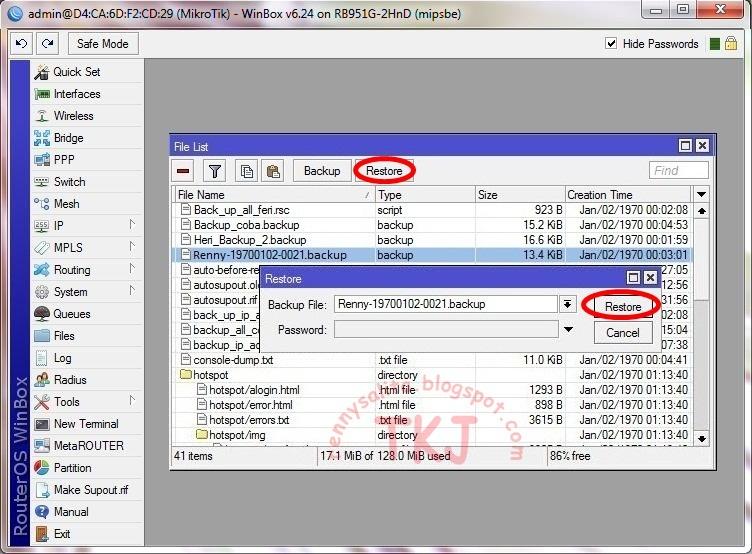Click the Radius users icon
The height and width of the screenshot is (554, 752).
[42, 380]
